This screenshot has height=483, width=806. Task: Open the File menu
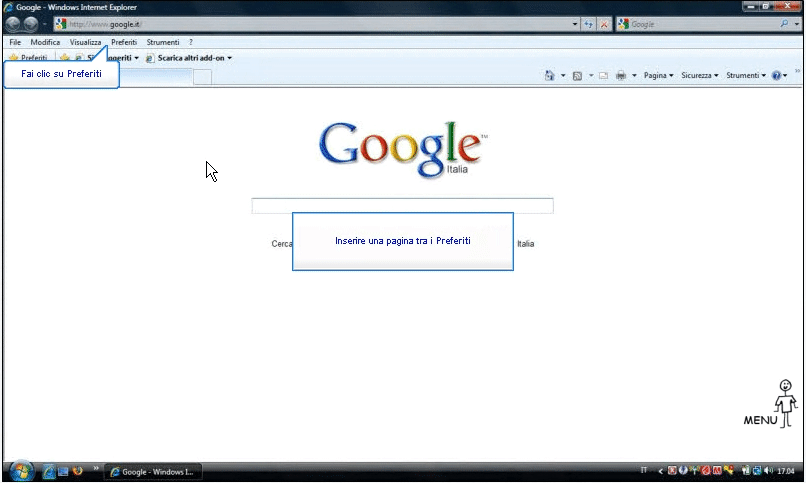tap(15, 42)
